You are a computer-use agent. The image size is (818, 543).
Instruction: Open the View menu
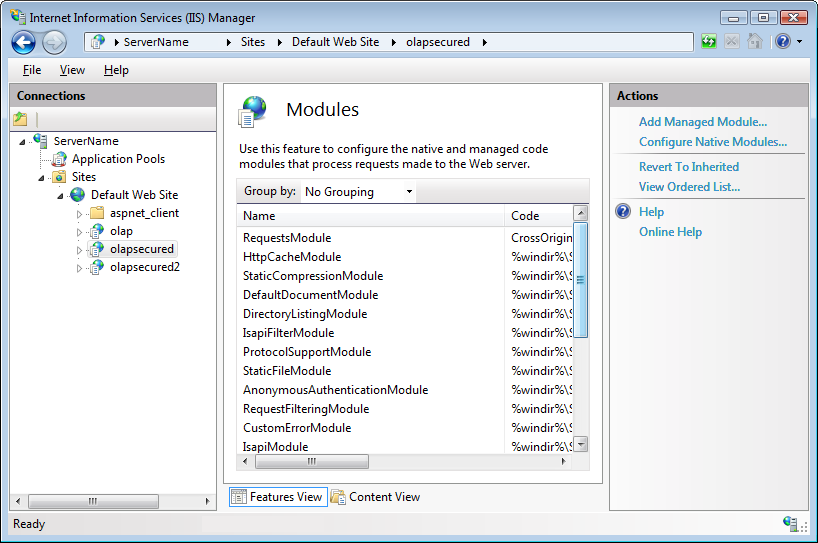click(x=72, y=70)
